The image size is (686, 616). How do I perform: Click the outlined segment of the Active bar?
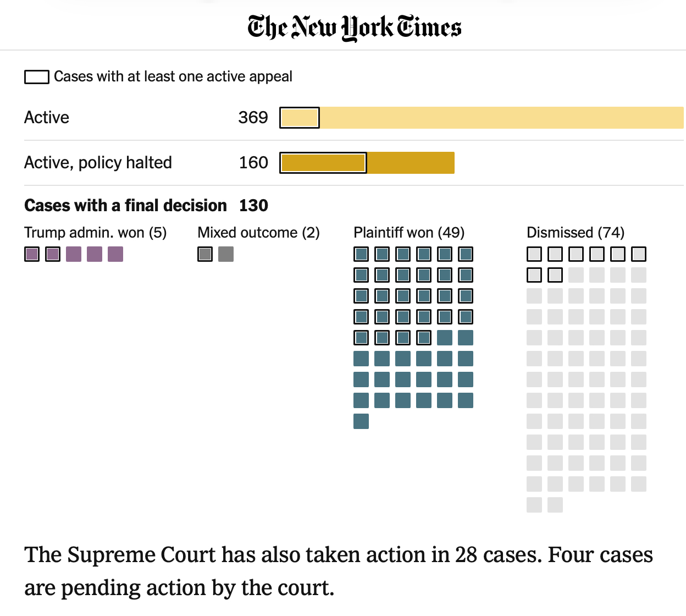click(x=300, y=118)
